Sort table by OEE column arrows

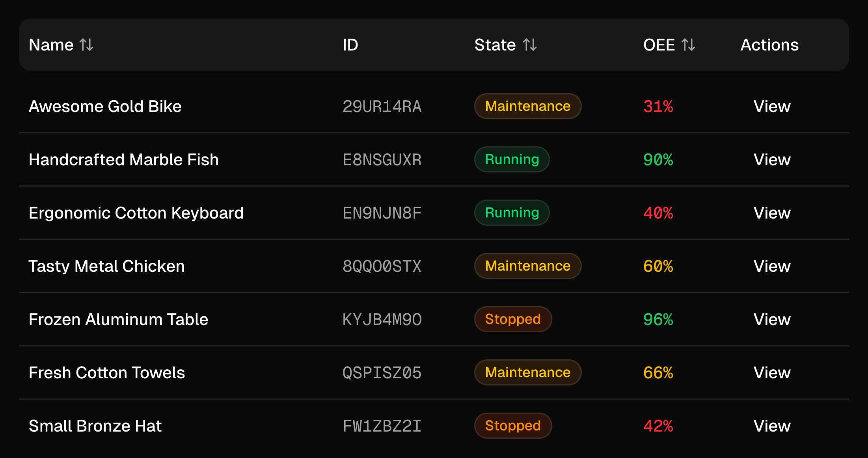[x=688, y=45]
